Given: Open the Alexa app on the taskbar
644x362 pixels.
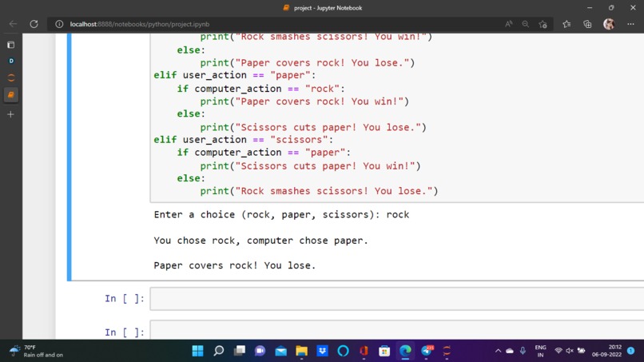Looking at the screenshot, I should pyautogui.click(x=343, y=351).
